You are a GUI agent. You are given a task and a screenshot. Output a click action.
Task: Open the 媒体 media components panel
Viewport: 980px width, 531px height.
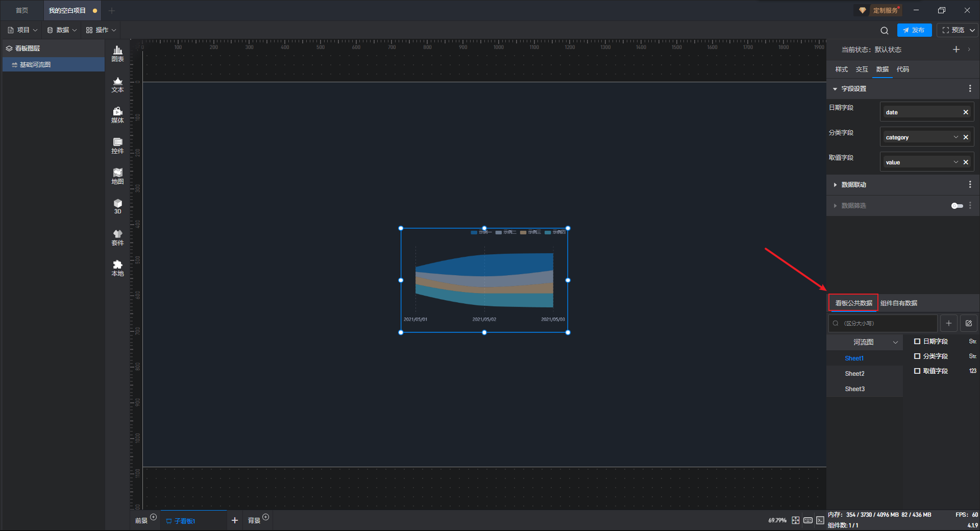click(x=117, y=115)
